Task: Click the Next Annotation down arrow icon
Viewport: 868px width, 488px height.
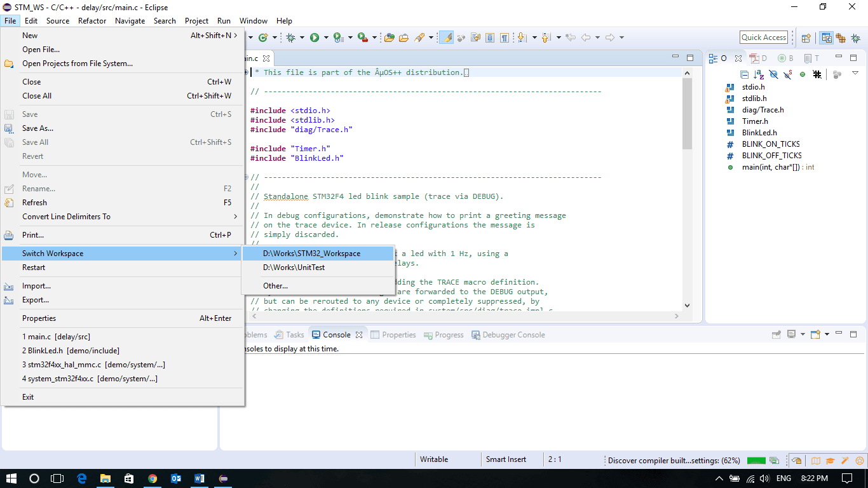Action: point(522,37)
